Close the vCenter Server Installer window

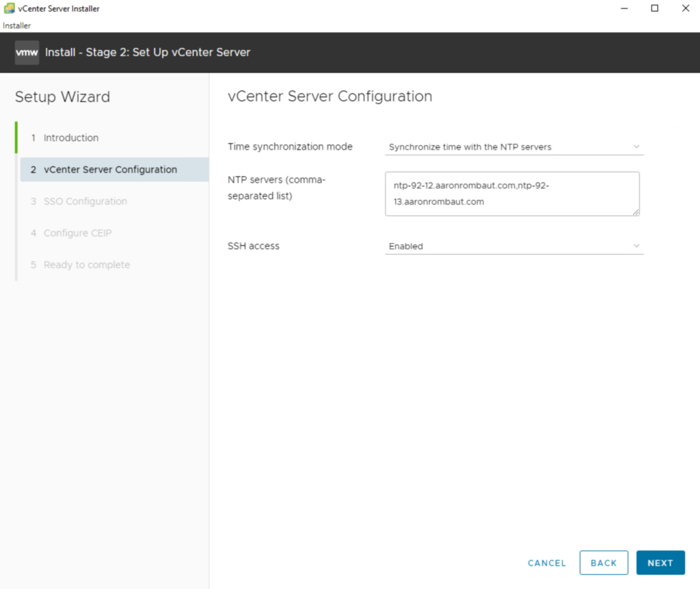[686, 8]
